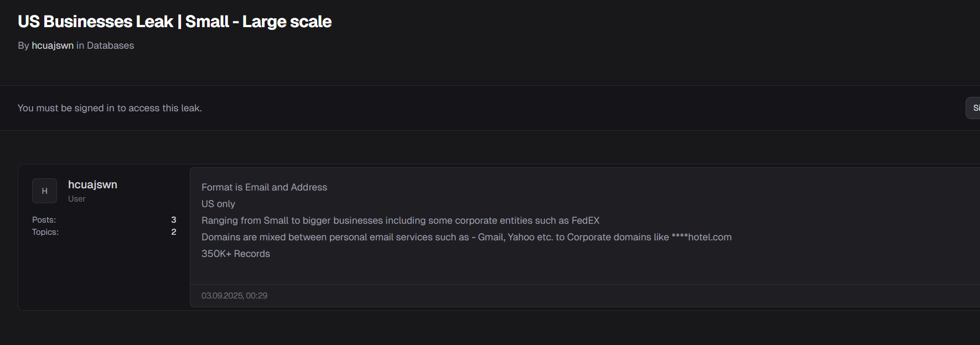This screenshot has height=345, width=980.
Task: Click the thread title US Businesses Leak
Action: [174, 22]
